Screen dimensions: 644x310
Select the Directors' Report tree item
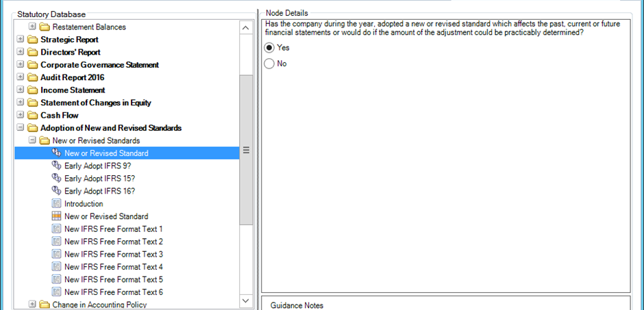(x=71, y=53)
